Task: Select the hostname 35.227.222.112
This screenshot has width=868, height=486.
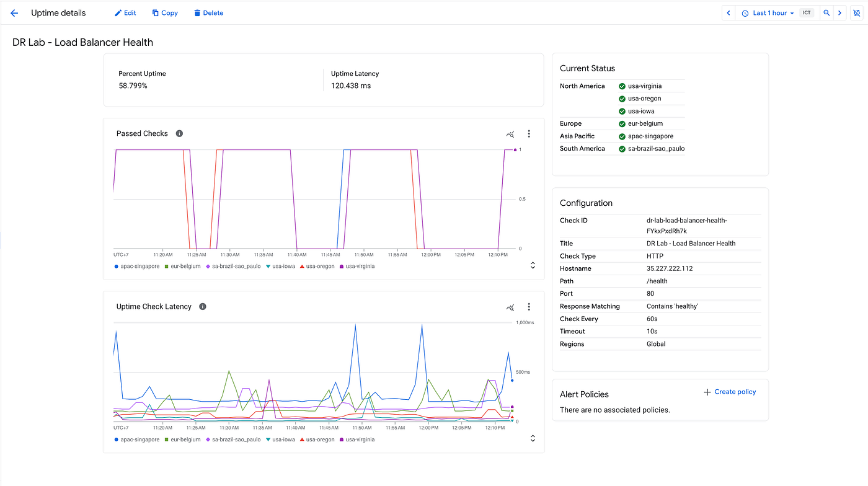Action: [x=670, y=268]
